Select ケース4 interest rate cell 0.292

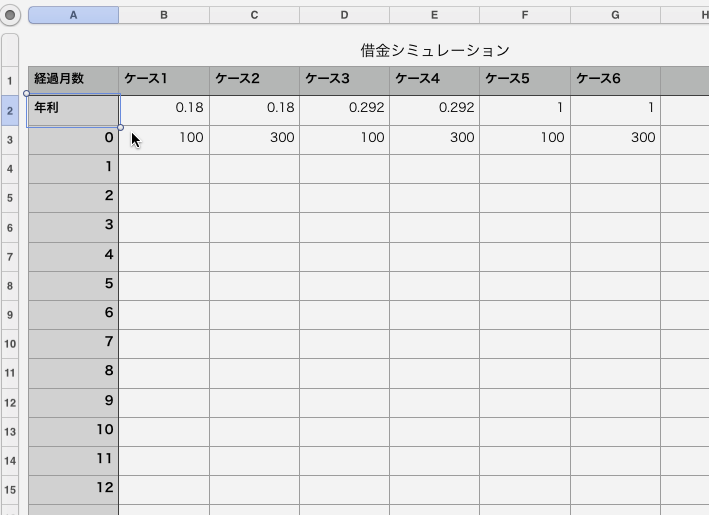coord(434,110)
